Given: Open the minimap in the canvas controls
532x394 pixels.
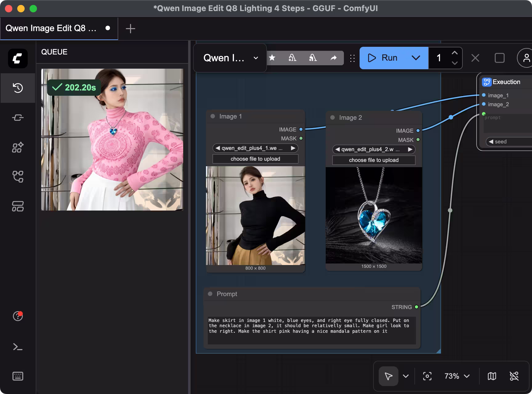Looking at the screenshot, I should [492, 376].
